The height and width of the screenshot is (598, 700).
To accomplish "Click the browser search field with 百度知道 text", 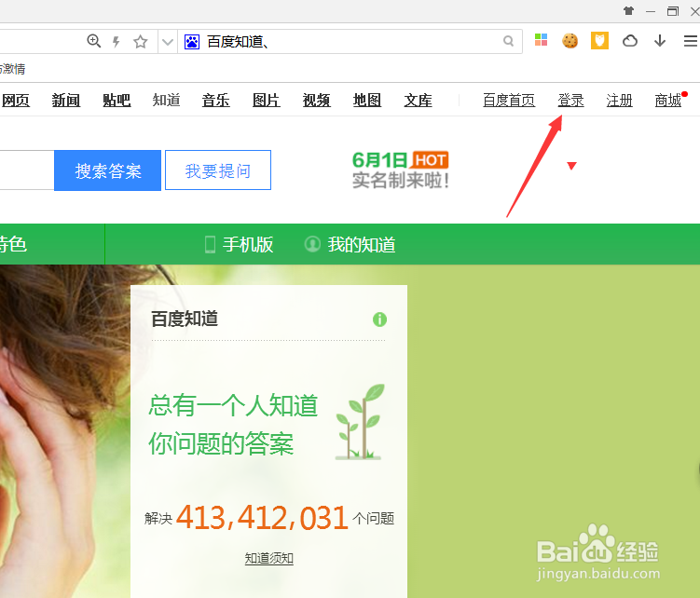I will click(350, 42).
